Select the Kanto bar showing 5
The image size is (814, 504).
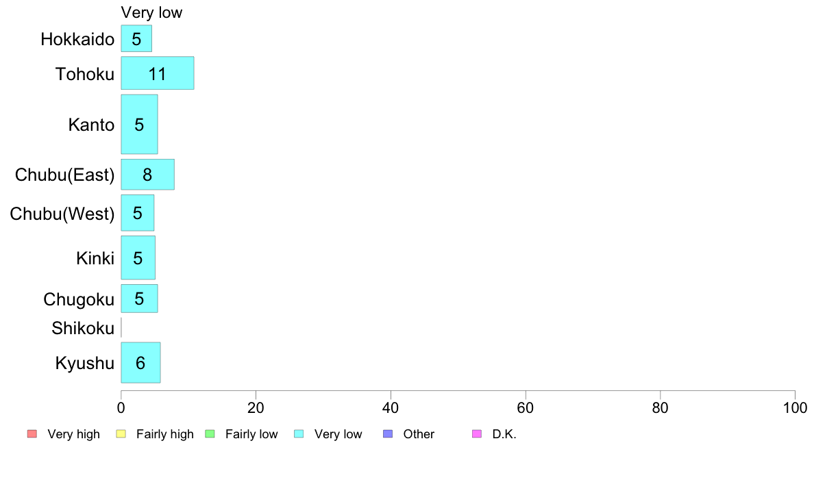pyautogui.click(x=139, y=124)
